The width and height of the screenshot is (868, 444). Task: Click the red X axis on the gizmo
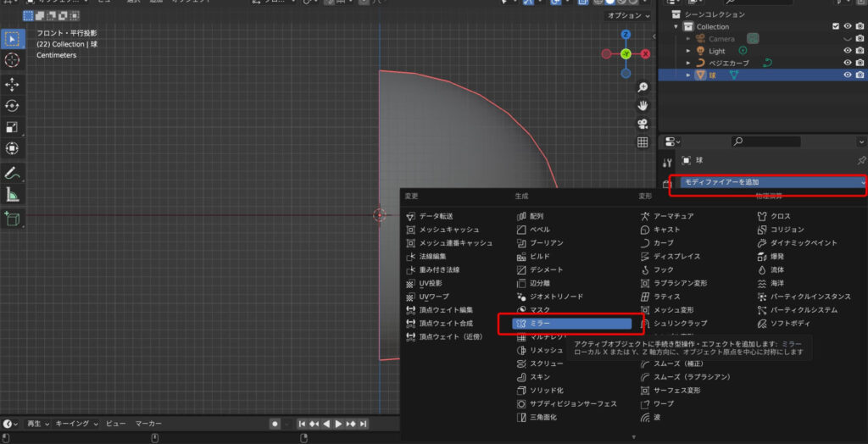click(646, 53)
